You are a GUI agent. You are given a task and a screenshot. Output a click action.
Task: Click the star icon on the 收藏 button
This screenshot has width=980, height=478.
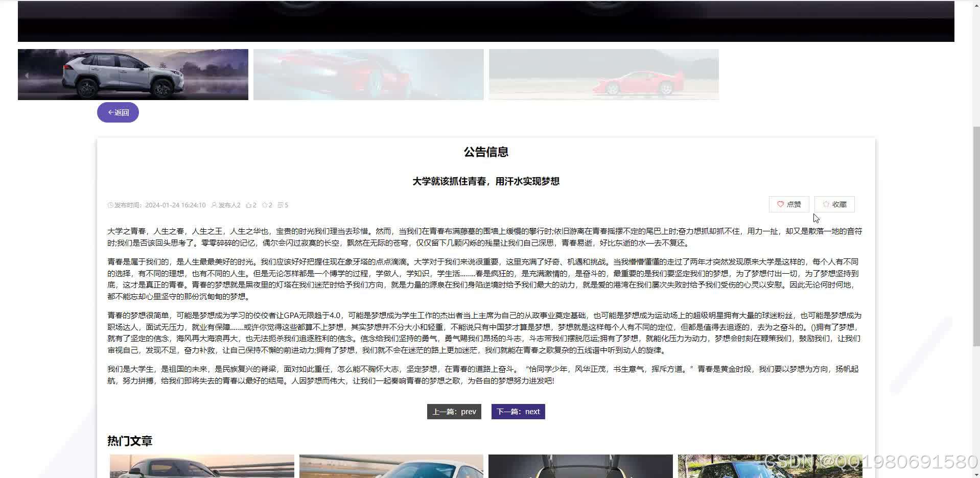coord(825,203)
